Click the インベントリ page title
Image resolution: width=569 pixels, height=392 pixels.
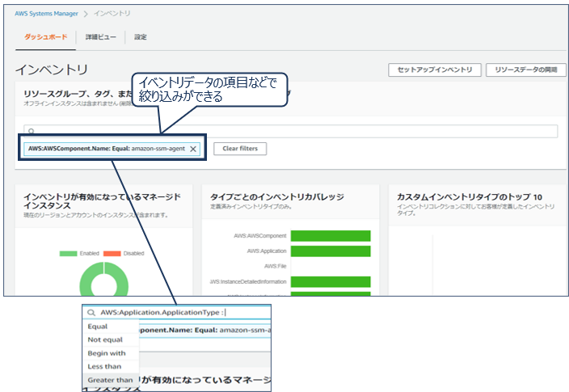point(52,70)
